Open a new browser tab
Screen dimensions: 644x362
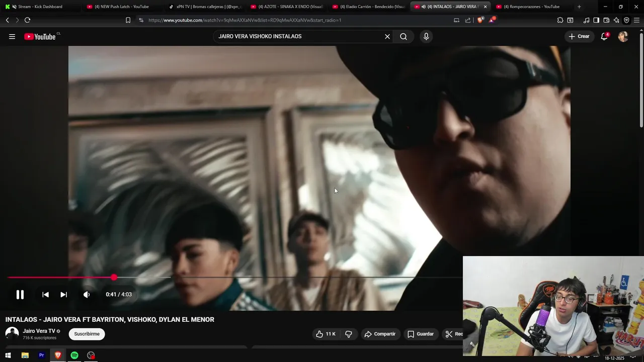pyautogui.click(x=579, y=7)
